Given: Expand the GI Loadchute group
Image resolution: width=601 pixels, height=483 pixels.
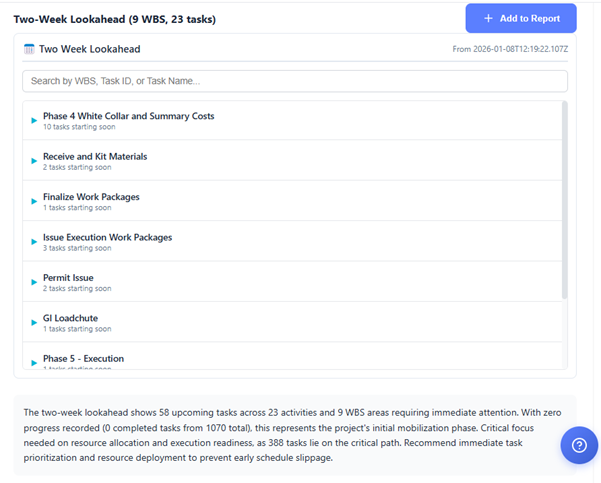Looking at the screenshot, I should 34,323.
